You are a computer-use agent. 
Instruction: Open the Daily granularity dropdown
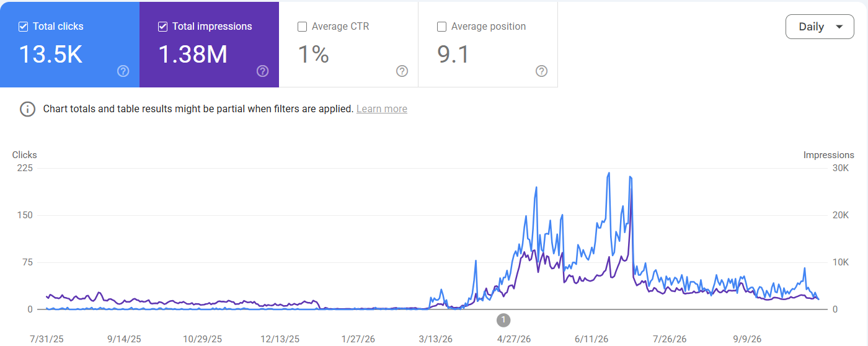point(820,27)
